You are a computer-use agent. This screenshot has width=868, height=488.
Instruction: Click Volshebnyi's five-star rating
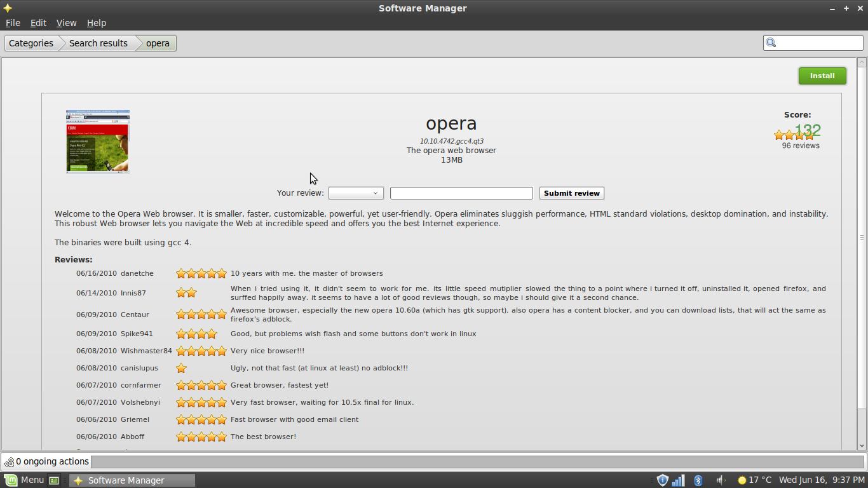pos(201,402)
